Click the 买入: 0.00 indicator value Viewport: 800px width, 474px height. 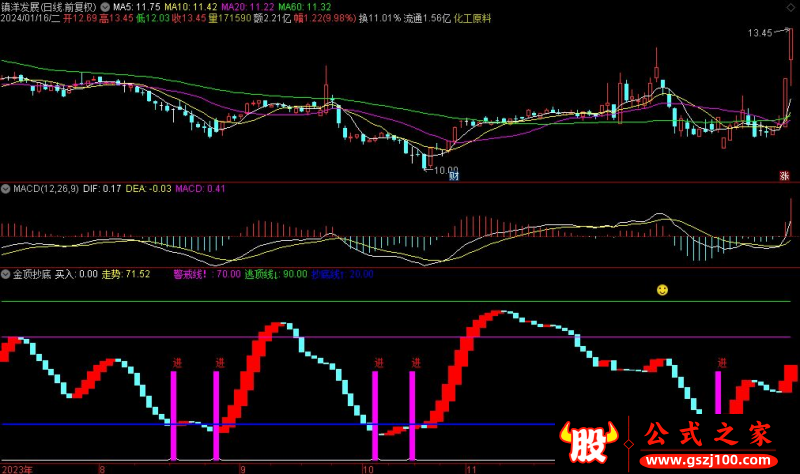[x=76, y=275]
